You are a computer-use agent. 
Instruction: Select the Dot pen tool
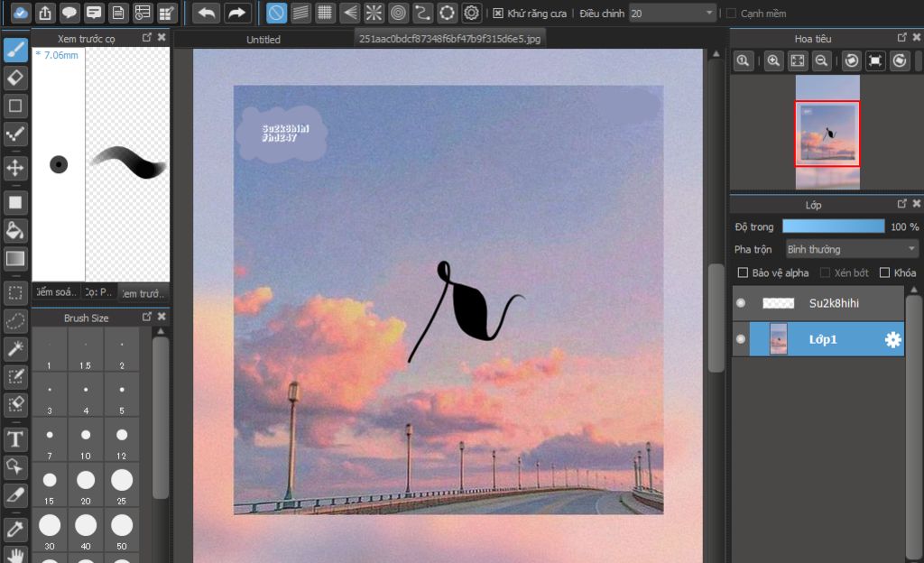tap(15, 134)
